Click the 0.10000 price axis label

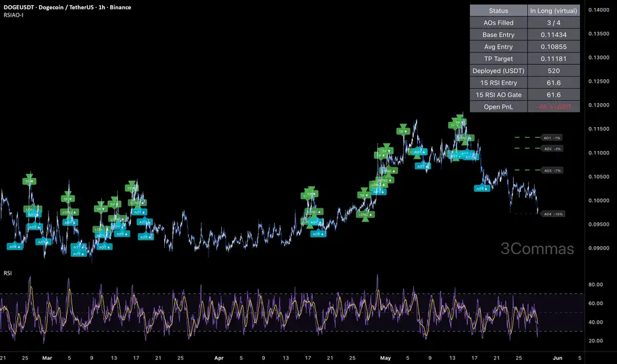tap(598, 201)
